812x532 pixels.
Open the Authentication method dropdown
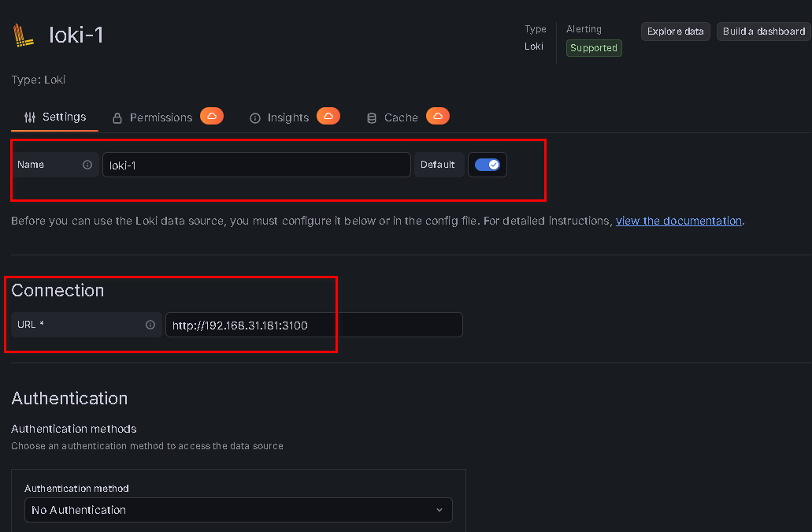tap(238, 510)
